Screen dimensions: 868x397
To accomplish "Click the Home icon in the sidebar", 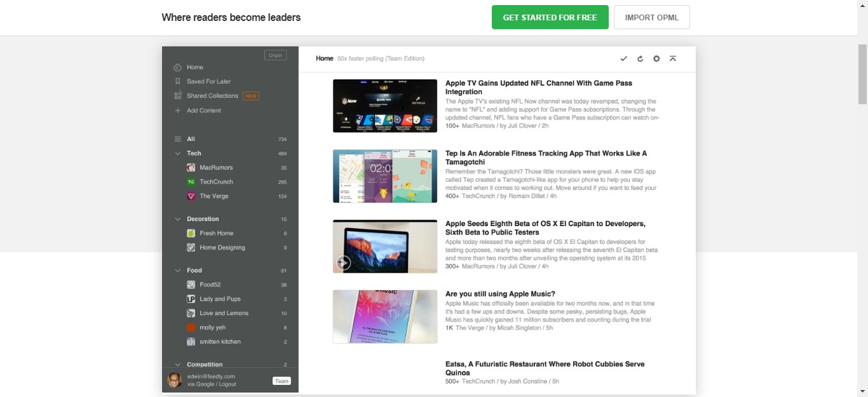I will click(178, 67).
